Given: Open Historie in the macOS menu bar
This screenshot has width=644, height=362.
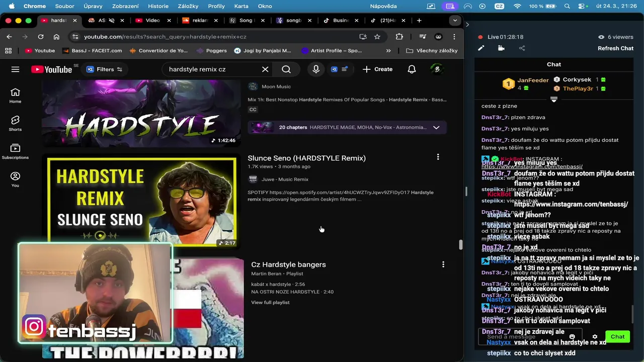Looking at the screenshot, I should 158,6.
